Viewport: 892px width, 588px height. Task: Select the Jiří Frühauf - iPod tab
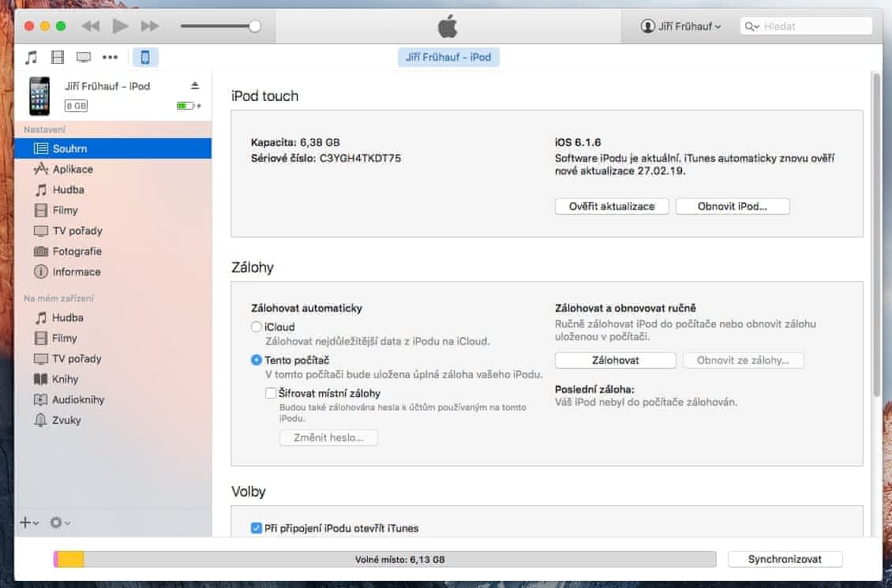448,57
